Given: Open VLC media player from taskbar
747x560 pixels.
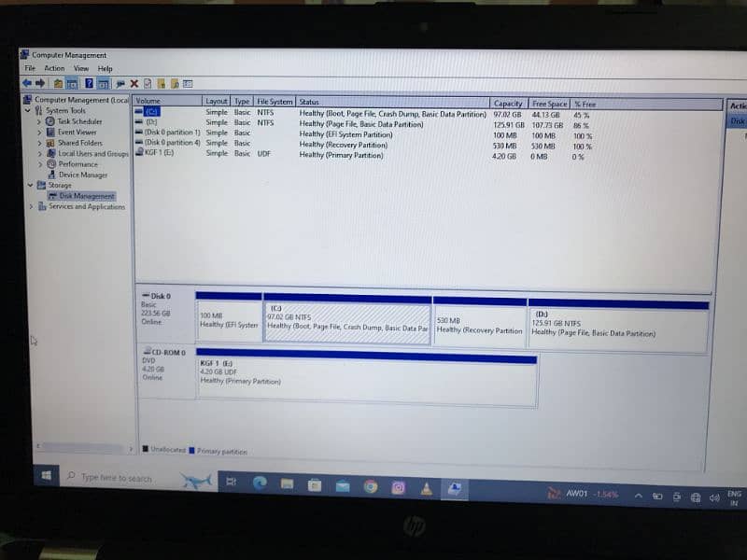Looking at the screenshot, I should tap(427, 488).
